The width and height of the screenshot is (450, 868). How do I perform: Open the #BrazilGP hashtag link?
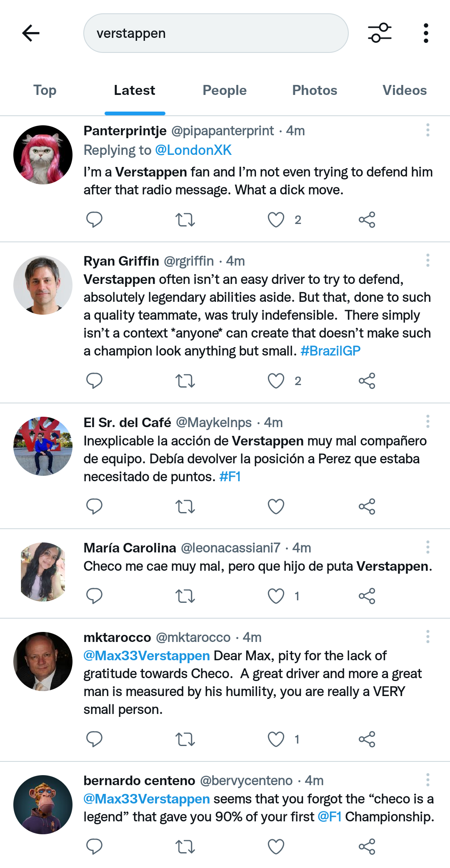[330, 351]
